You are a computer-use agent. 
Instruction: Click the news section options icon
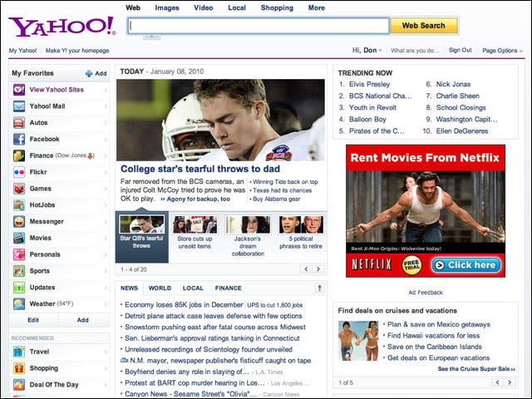point(319,288)
